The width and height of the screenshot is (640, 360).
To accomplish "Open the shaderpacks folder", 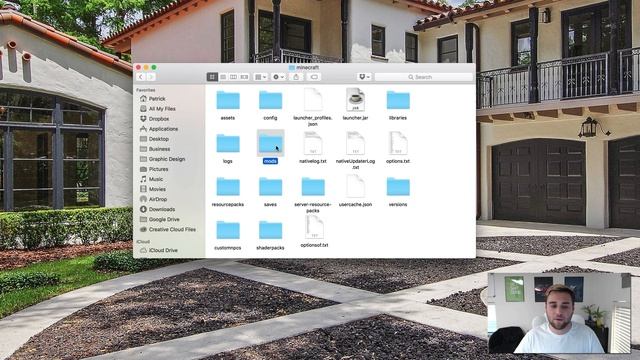I will pyautogui.click(x=270, y=230).
